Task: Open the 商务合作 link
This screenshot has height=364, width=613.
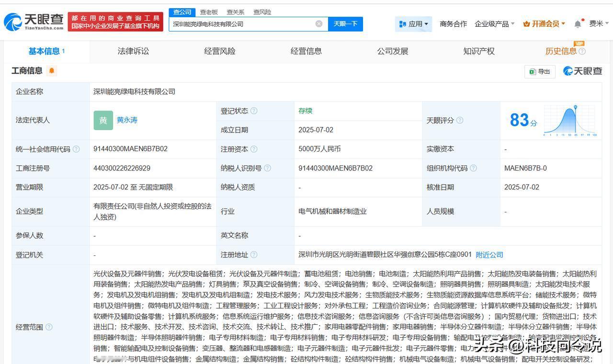Action: 453,24
